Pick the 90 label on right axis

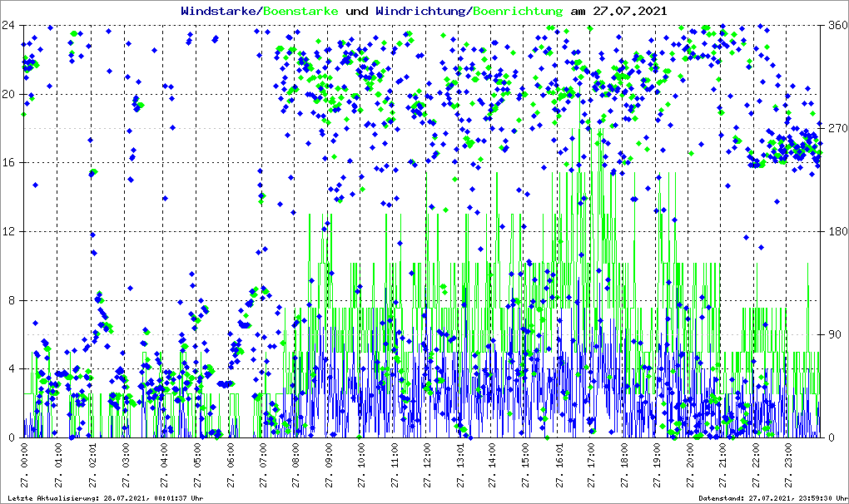[832, 334]
